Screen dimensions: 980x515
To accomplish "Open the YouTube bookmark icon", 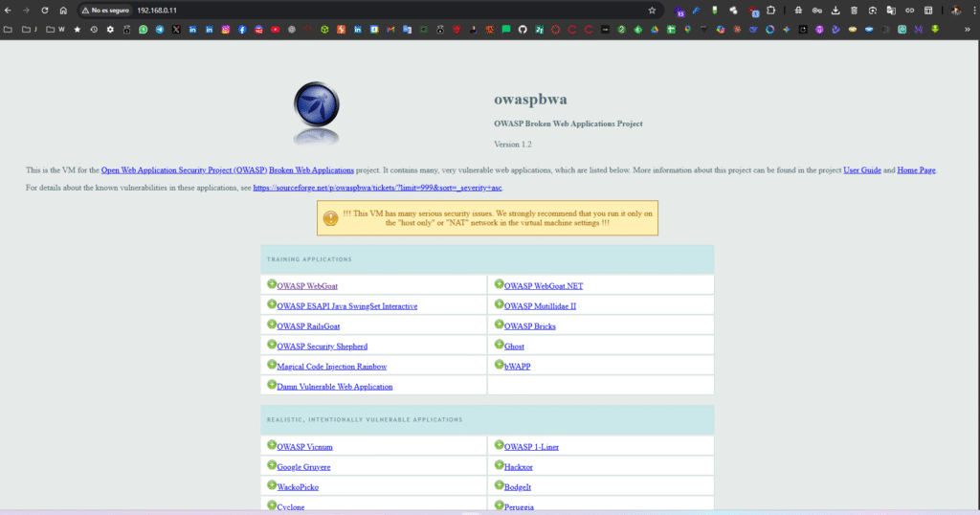I will coord(275,30).
